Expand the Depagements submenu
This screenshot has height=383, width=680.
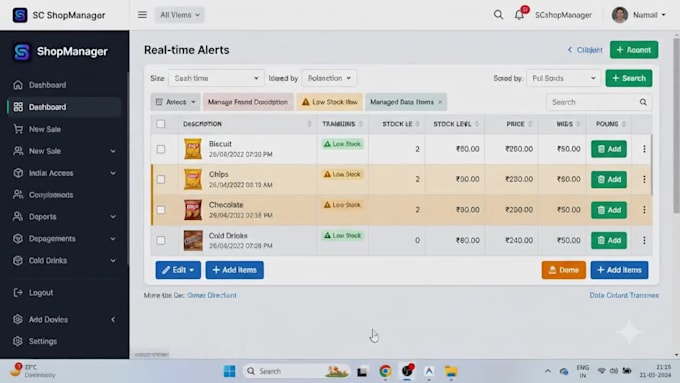tap(113, 239)
